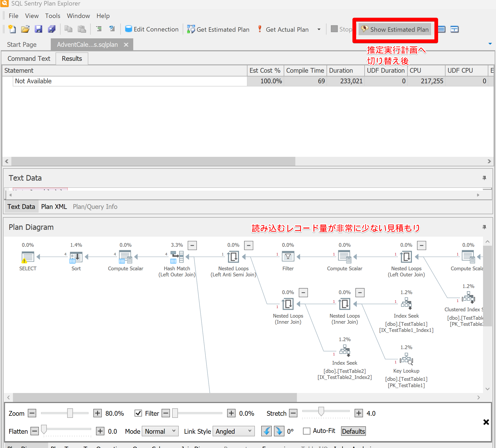
Task: Select the Nested Loops (Left Anti Semi Join) node
Action: tap(233, 257)
